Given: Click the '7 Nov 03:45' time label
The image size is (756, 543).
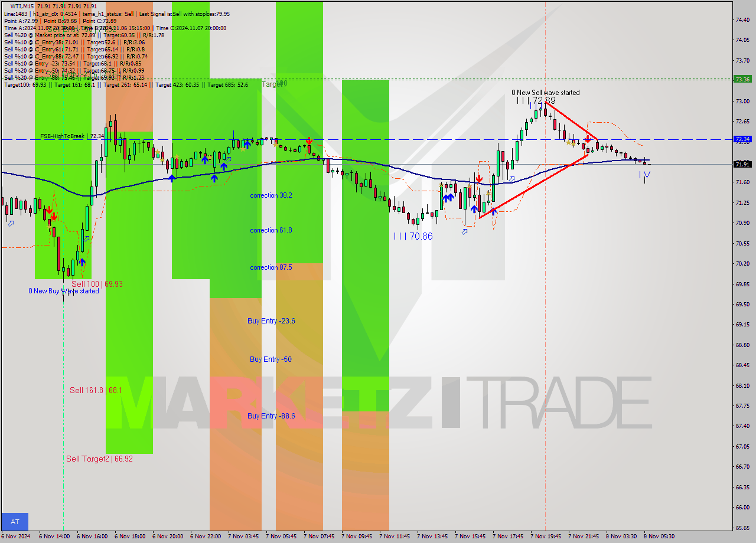Looking at the screenshot, I should click(243, 537).
